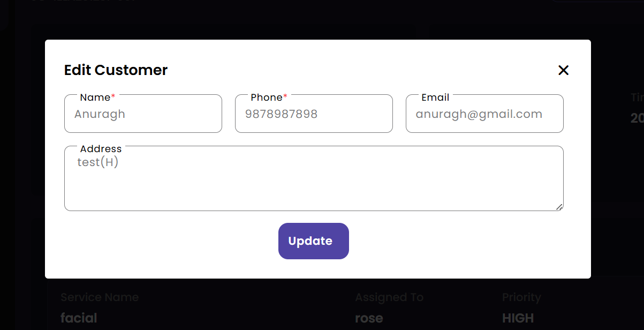The width and height of the screenshot is (644, 330).
Task: Click the Priority column label
Action: tap(521, 297)
